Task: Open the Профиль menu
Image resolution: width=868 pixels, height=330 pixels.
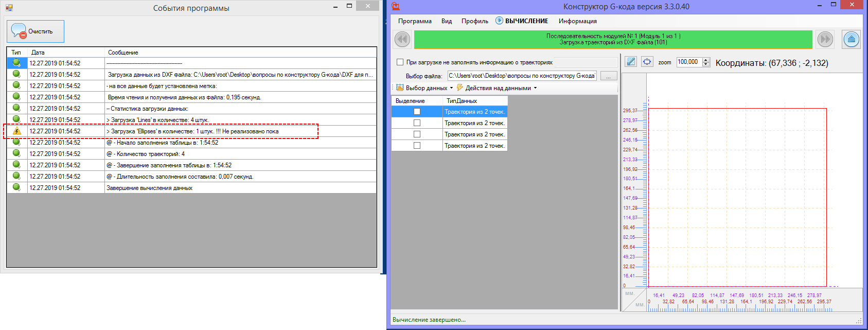Action: (x=474, y=21)
